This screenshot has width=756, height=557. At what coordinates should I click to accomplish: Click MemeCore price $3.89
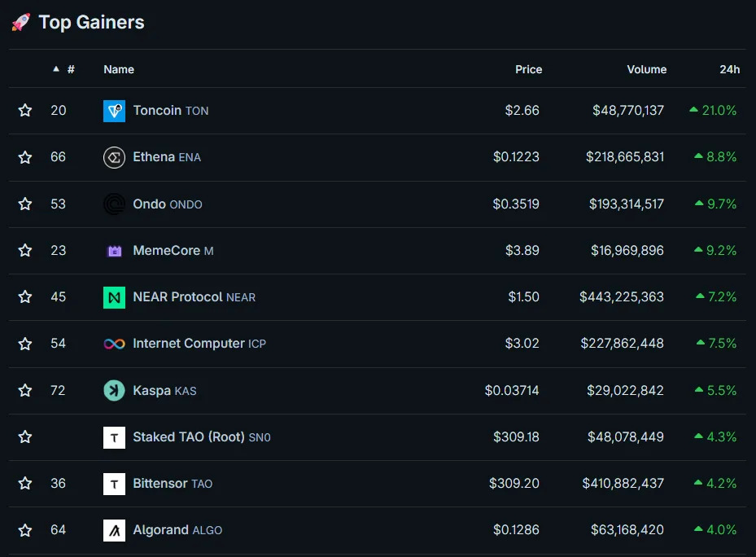coord(522,251)
